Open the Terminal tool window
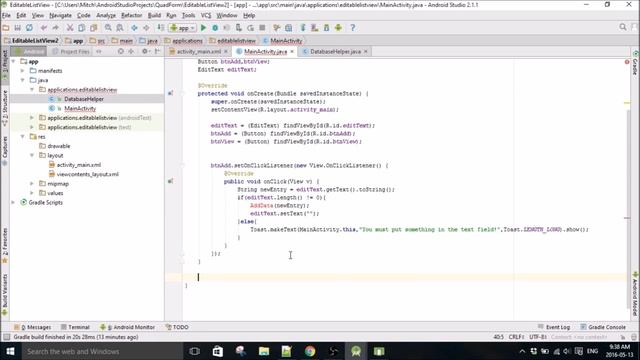Image resolution: width=640 pixels, height=360 pixels. point(75,327)
